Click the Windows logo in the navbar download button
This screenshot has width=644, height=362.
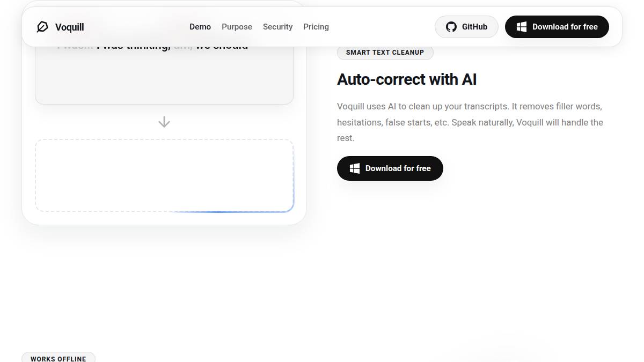tap(521, 27)
